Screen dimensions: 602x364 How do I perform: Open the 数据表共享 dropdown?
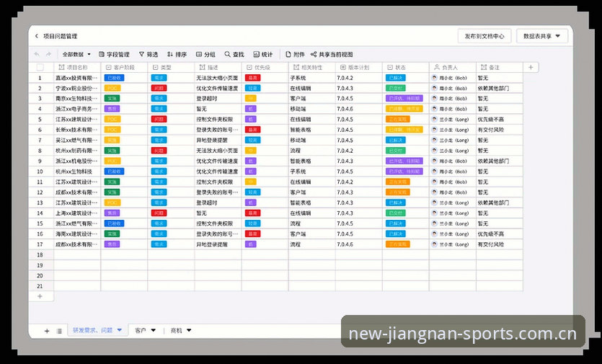(541, 36)
